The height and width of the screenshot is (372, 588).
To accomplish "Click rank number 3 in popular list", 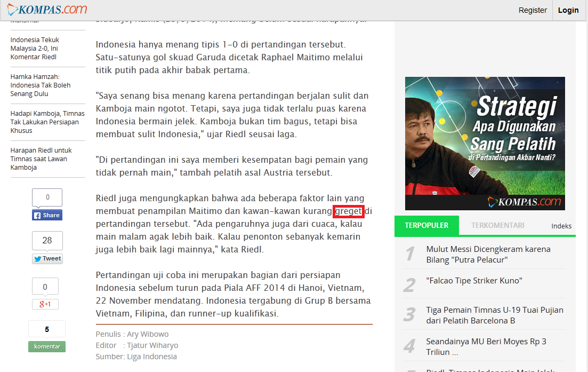I will pos(409,314).
